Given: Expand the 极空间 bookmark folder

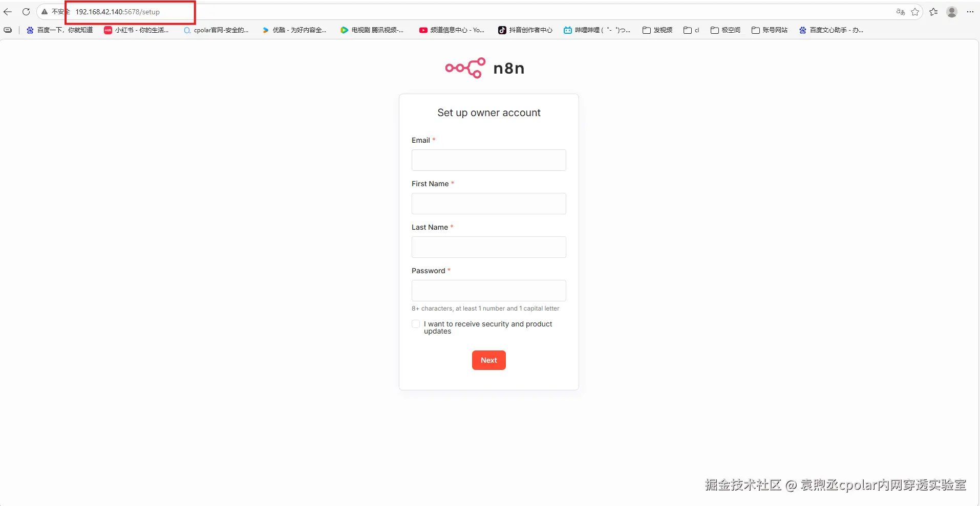Looking at the screenshot, I should click(726, 30).
